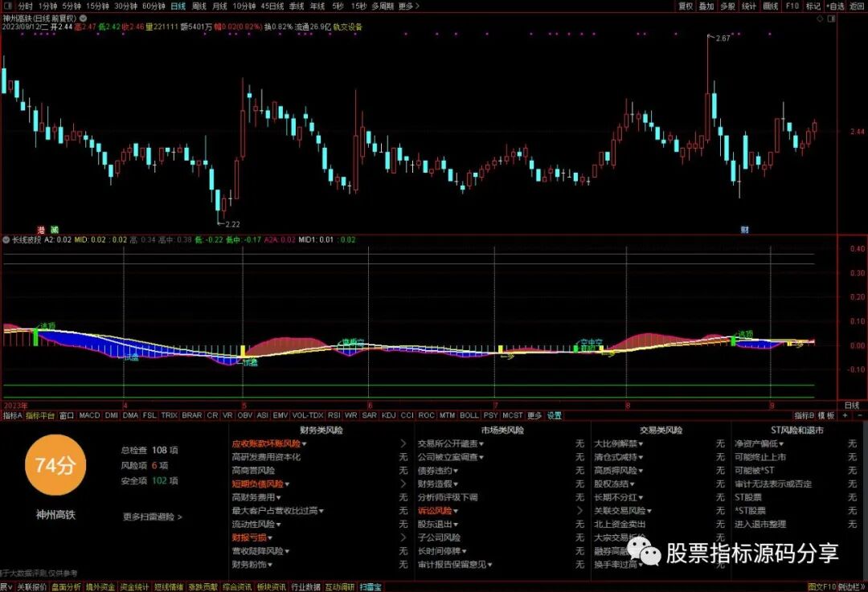Switch to 5分钟 period
The image size is (868, 592).
click(72, 6)
